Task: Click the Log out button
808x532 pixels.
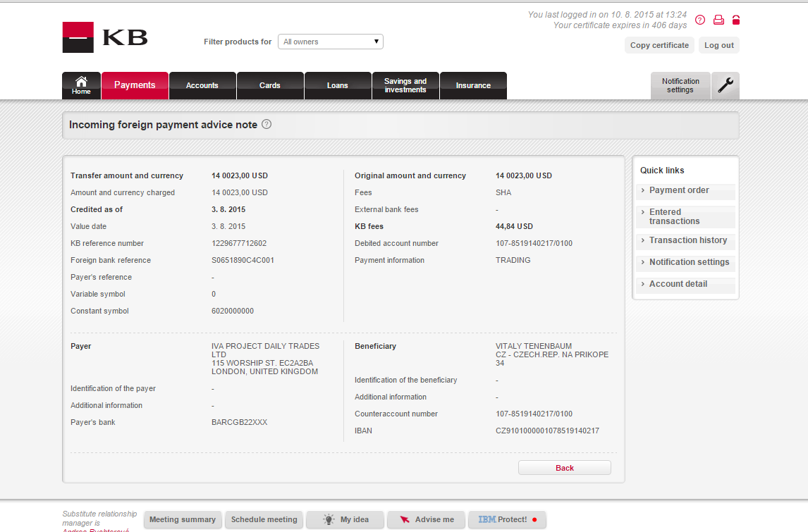Action: tap(718, 45)
